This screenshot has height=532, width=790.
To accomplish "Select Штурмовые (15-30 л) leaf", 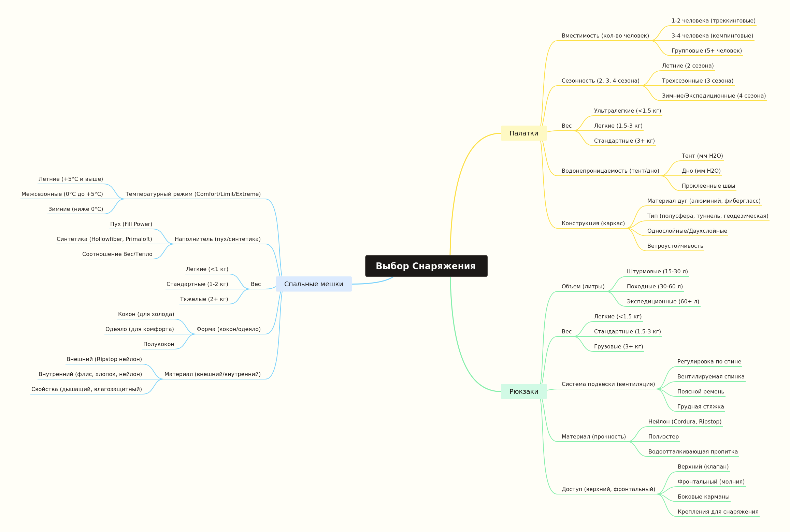I will [x=657, y=272].
